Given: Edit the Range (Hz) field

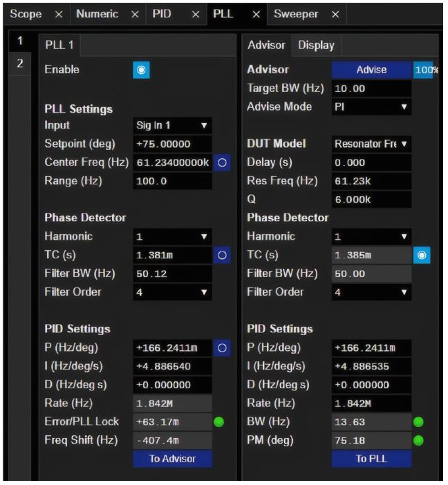Looking at the screenshot, I should tap(172, 181).
